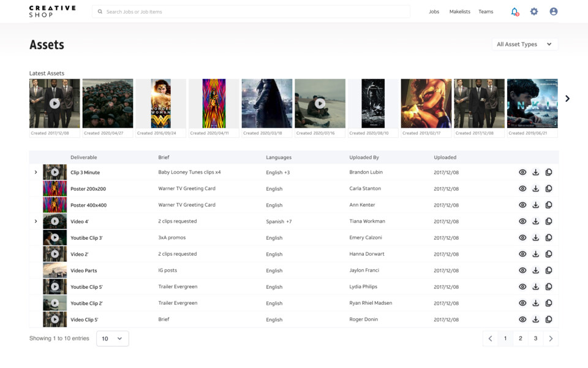The width and height of the screenshot is (588, 368).
Task: Open the notifications bell
Action: [x=515, y=12]
